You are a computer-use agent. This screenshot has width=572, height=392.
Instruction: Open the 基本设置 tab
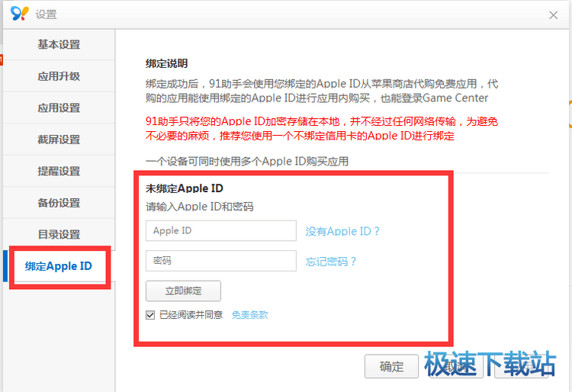pos(59,44)
